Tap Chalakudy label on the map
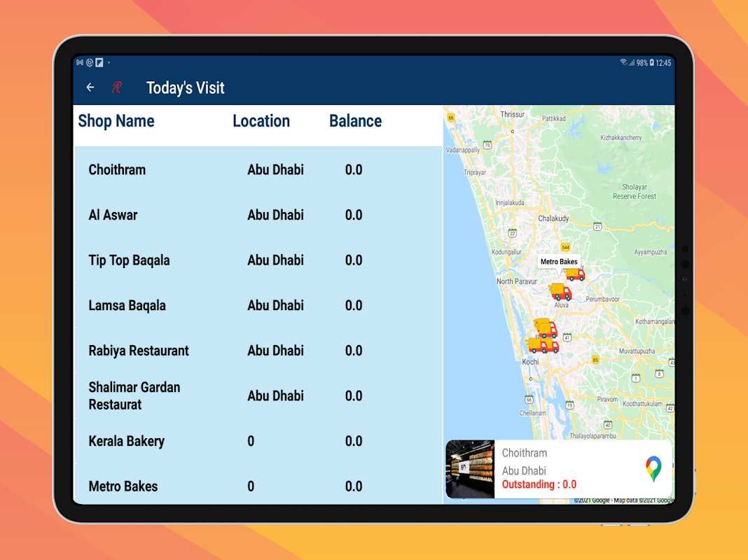 [553, 218]
